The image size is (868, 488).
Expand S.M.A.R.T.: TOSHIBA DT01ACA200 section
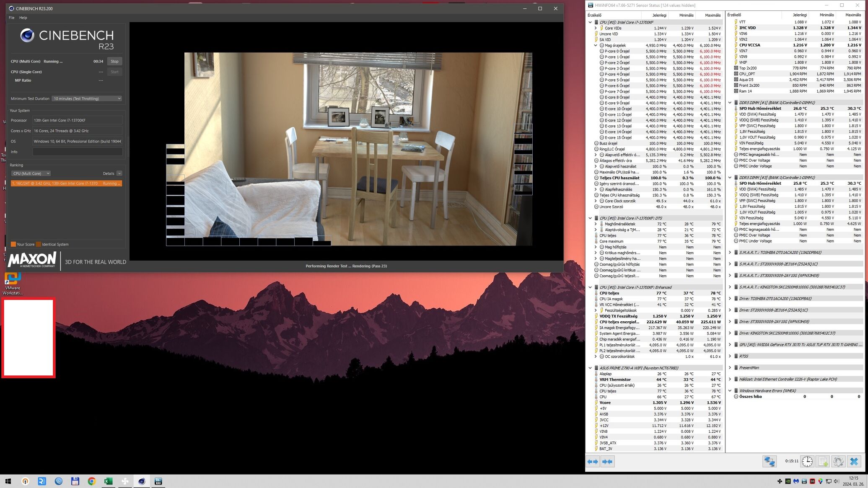pos(730,253)
